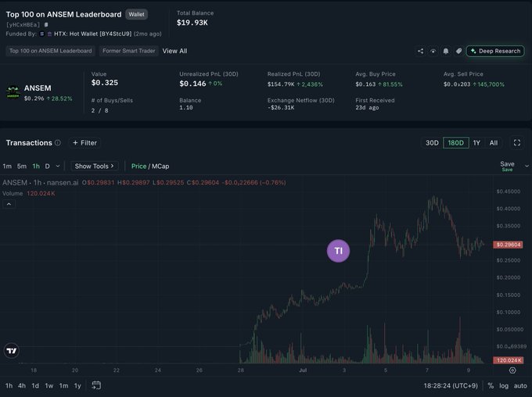Screen dimensions: 532x397
Task: Click the ANSEM token logo
Action: [13, 92]
